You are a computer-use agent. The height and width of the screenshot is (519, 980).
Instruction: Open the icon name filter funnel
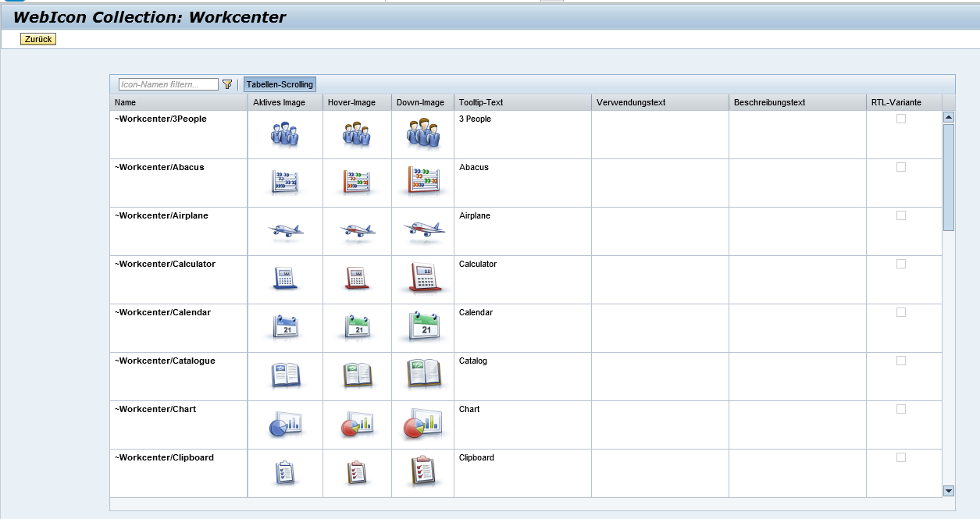(226, 84)
